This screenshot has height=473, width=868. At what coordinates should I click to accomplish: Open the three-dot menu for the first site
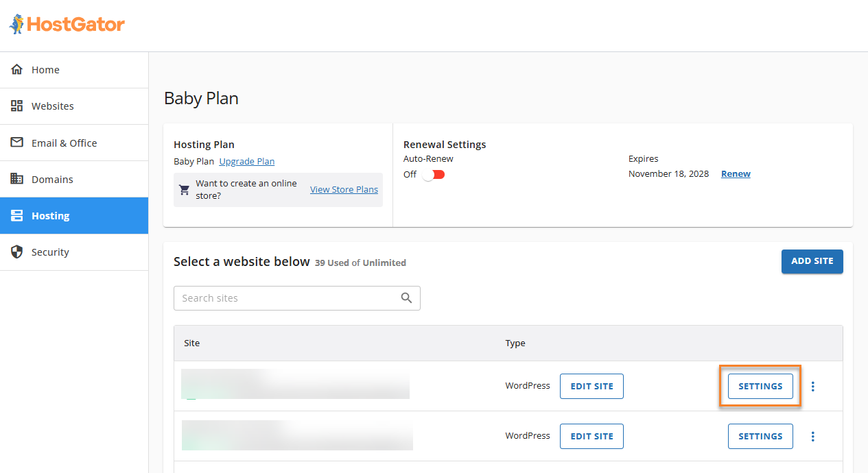pyautogui.click(x=813, y=387)
